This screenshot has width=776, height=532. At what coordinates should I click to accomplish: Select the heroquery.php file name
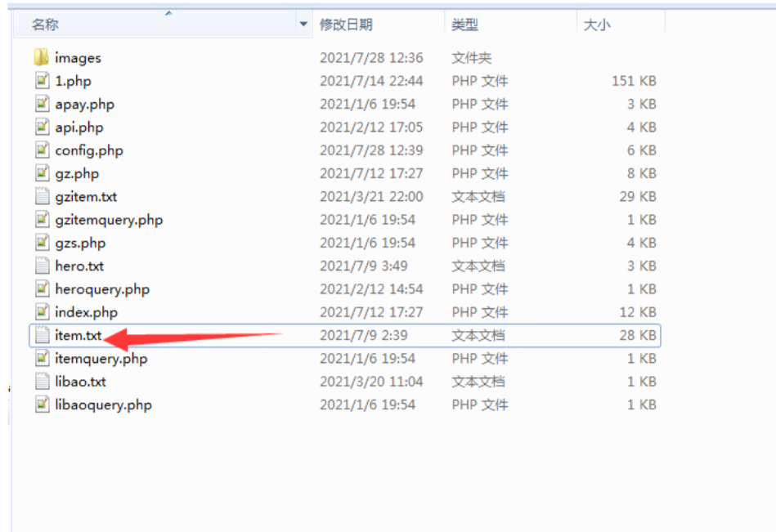pos(102,289)
